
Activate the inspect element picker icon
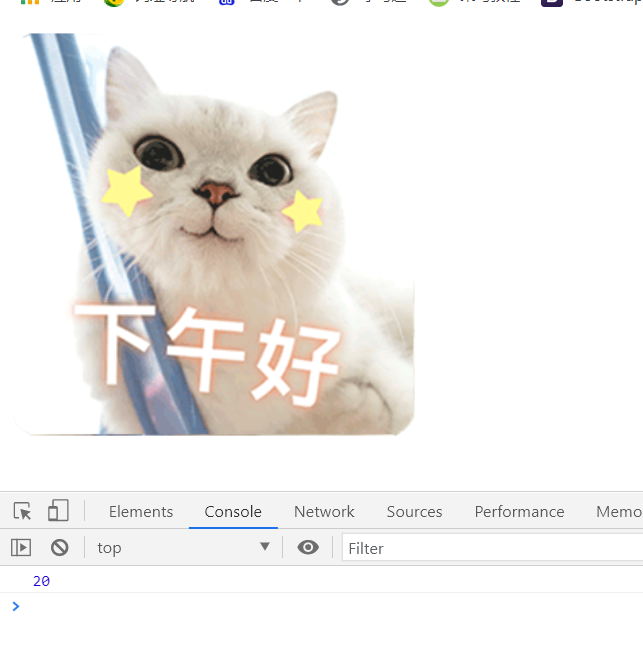click(x=22, y=511)
